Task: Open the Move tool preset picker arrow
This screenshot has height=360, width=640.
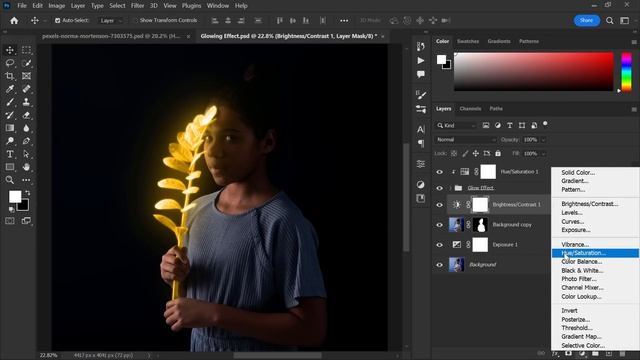Action: coord(45,20)
